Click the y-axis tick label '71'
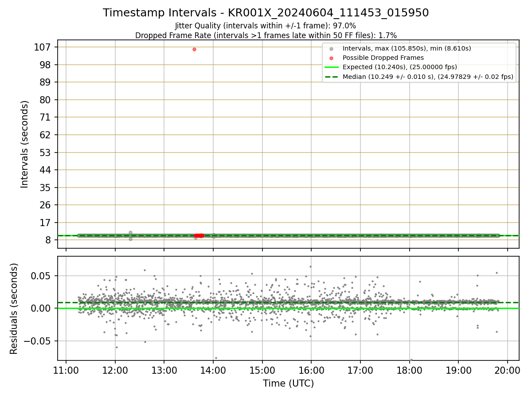532x399 pixels. point(45,117)
